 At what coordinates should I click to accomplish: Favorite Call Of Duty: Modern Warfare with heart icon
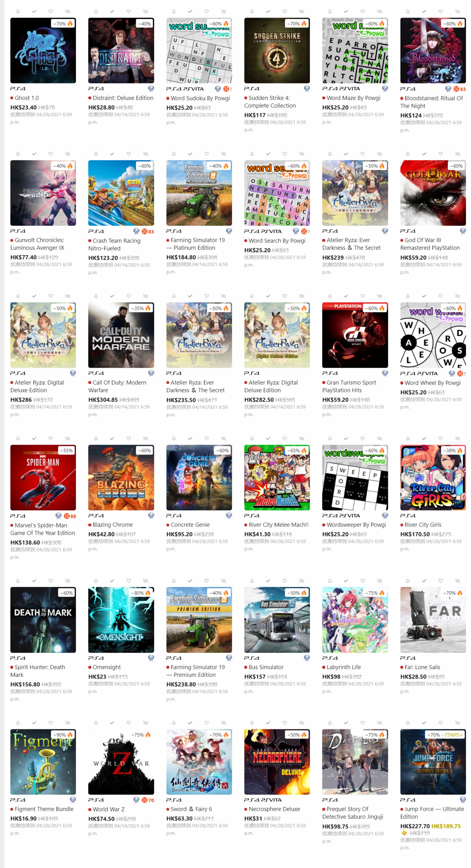coord(128,296)
